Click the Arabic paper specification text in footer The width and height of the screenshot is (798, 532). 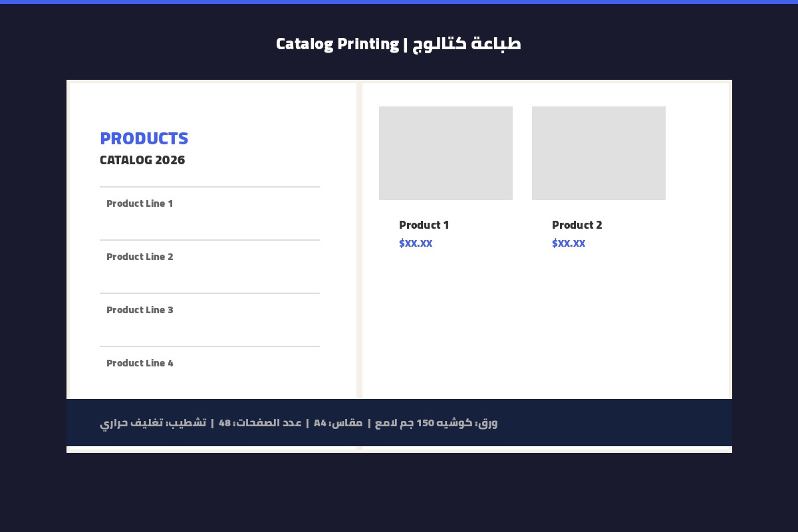point(436,423)
